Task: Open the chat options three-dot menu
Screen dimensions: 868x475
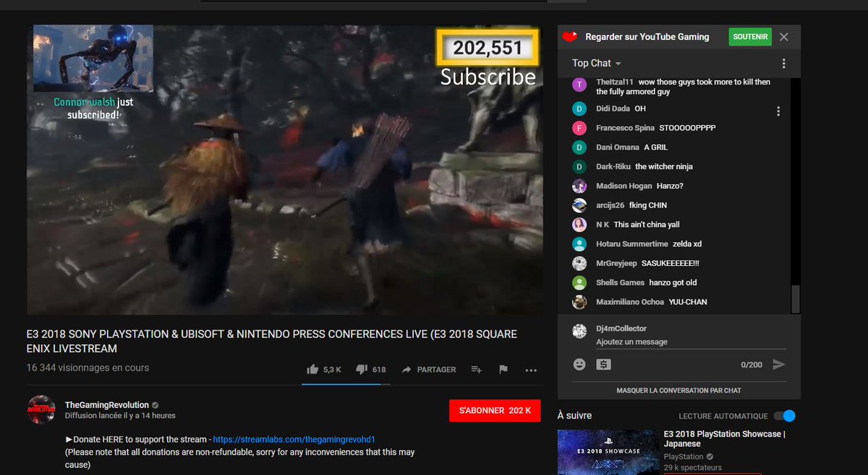Action: [x=783, y=64]
